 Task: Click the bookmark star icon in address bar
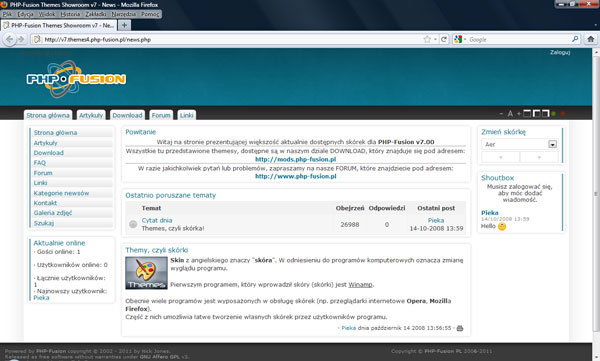[x=427, y=39]
